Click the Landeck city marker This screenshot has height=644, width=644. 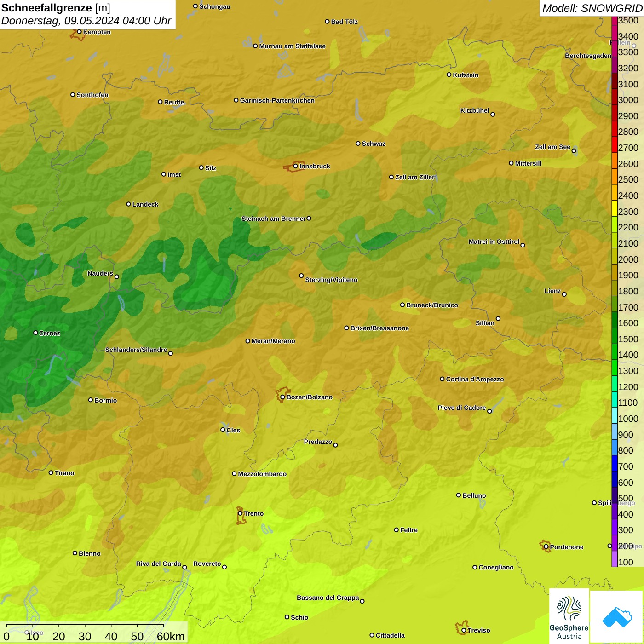pos(128,204)
